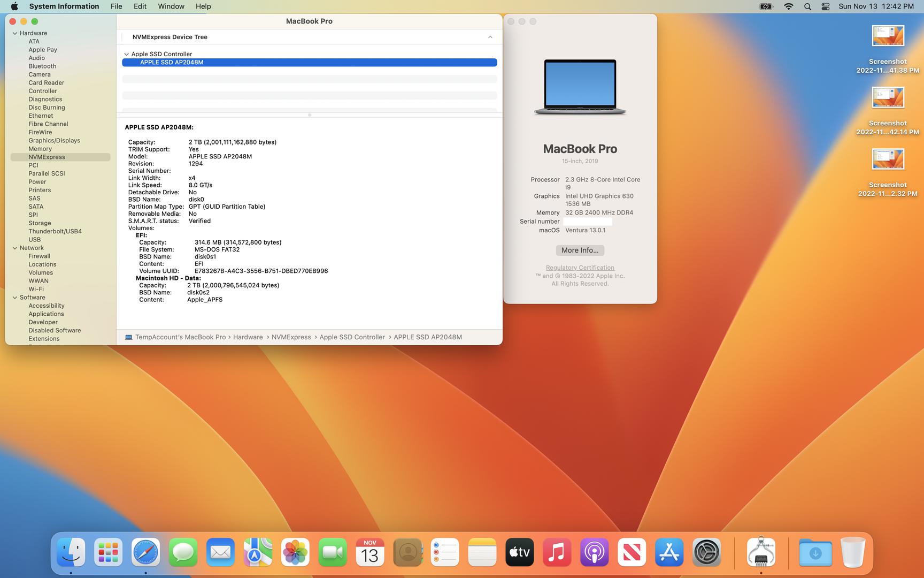
Task: Collapse the Apple SSD Controller tree node
Action: [x=127, y=54]
